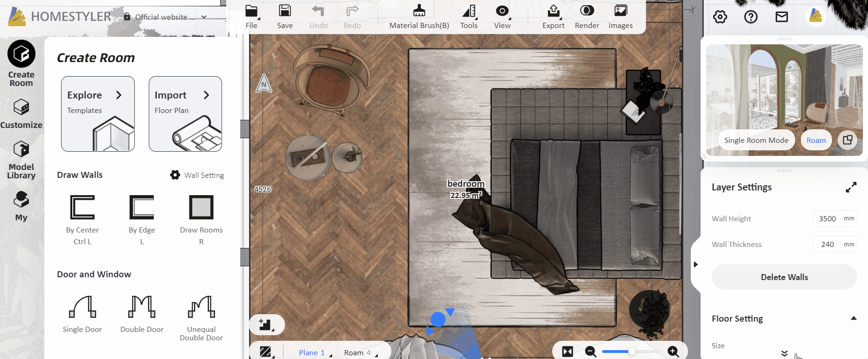Viewport: 868px width, 359px height.
Task: Toggle the hatch display mode icon
Action: (x=266, y=352)
